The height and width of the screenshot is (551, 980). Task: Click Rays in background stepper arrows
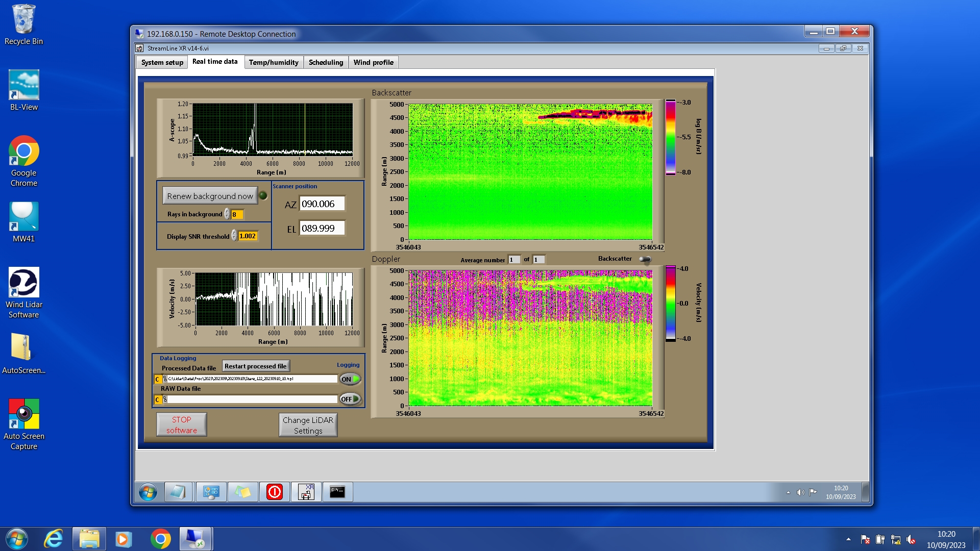tap(227, 214)
